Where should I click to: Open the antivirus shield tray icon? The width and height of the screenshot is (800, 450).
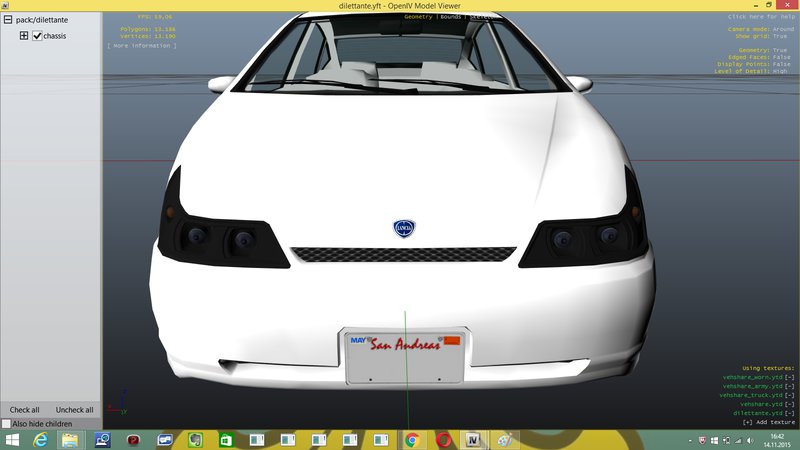click(702, 441)
